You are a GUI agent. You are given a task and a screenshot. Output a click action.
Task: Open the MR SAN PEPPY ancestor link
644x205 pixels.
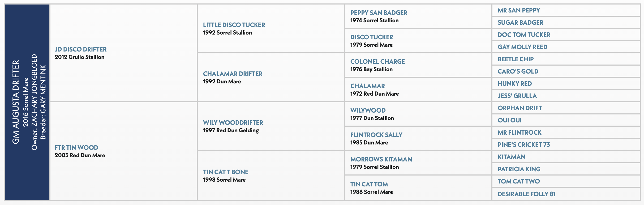pyautogui.click(x=518, y=10)
